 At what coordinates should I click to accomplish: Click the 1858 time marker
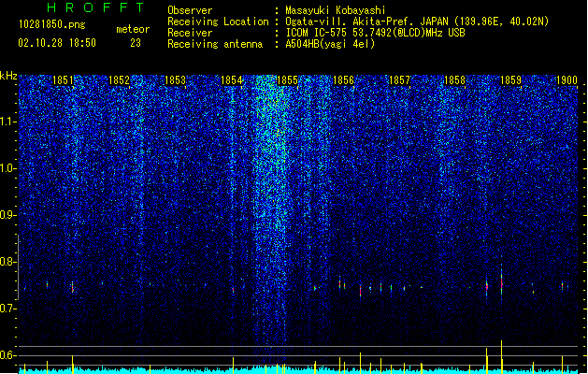[x=454, y=80]
